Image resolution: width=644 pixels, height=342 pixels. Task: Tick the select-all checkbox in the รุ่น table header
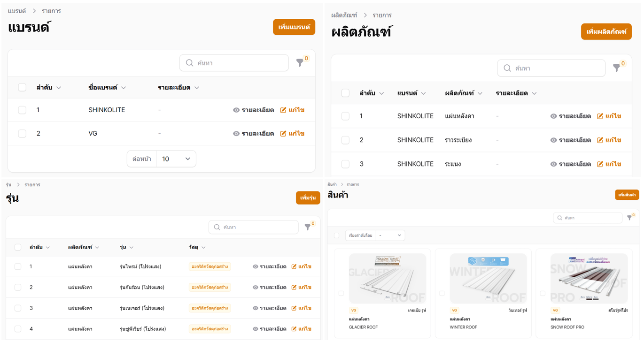coord(18,247)
